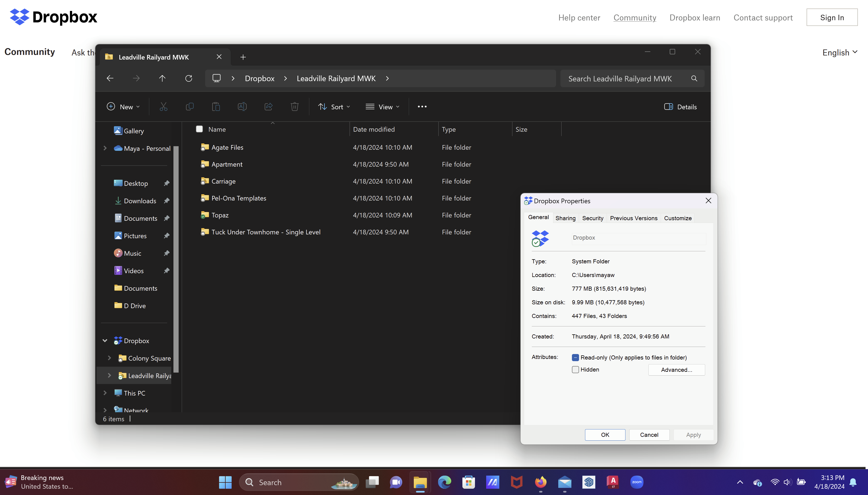
Task: Select the General tab in Properties
Action: [x=538, y=217]
